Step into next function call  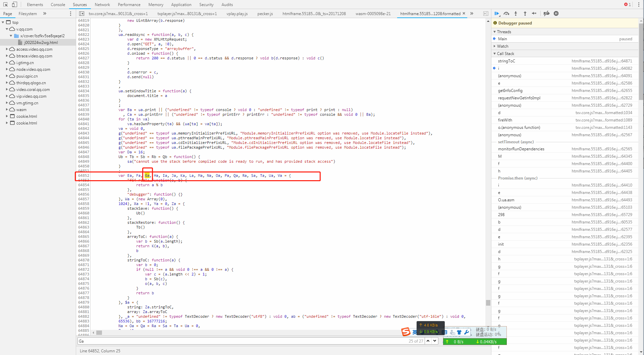coord(516,13)
